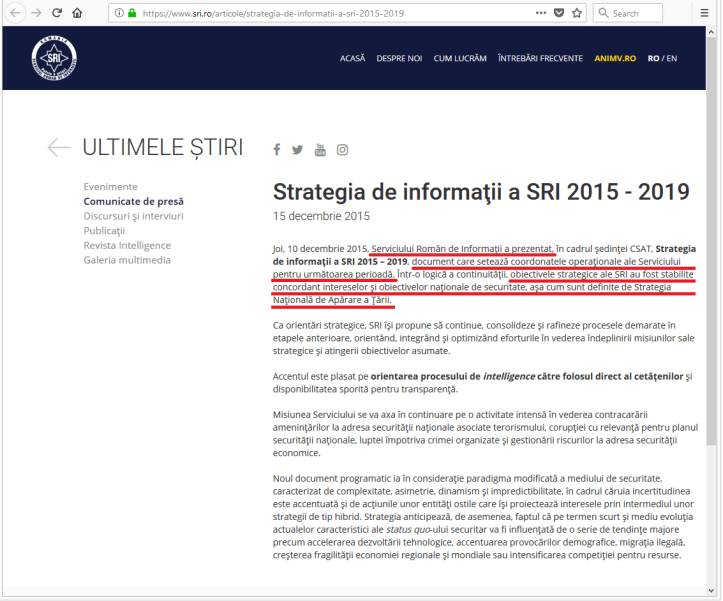Viewport: 723px width, 601px height.
Task: Open the page actions three-dots menu
Action: coord(541,13)
